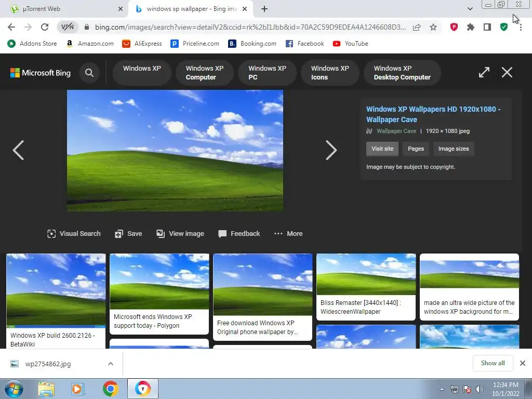The height and width of the screenshot is (399, 532).
Task: Open AliExpress bookmark
Action: pos(142,44)
